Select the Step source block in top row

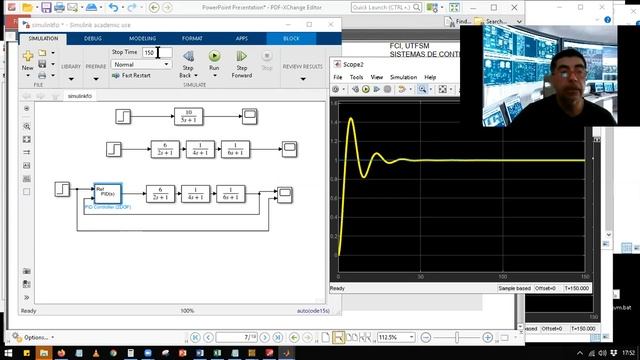pyautogui.click(x=123, y=116)
